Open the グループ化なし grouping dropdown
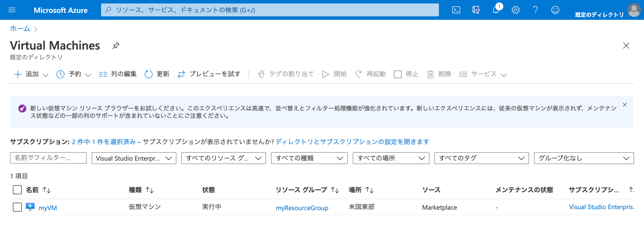 coord(584,158)
